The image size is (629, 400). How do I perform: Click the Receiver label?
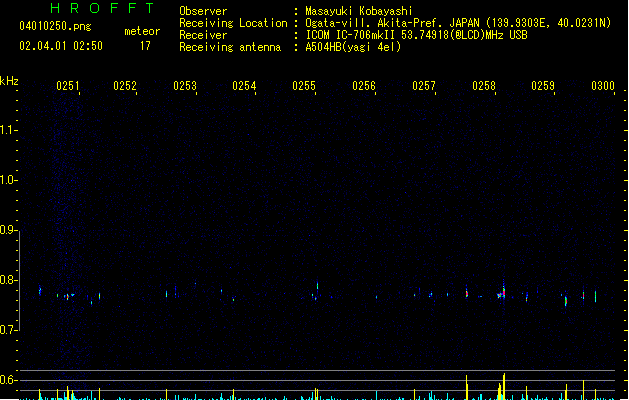click(203, 35)
